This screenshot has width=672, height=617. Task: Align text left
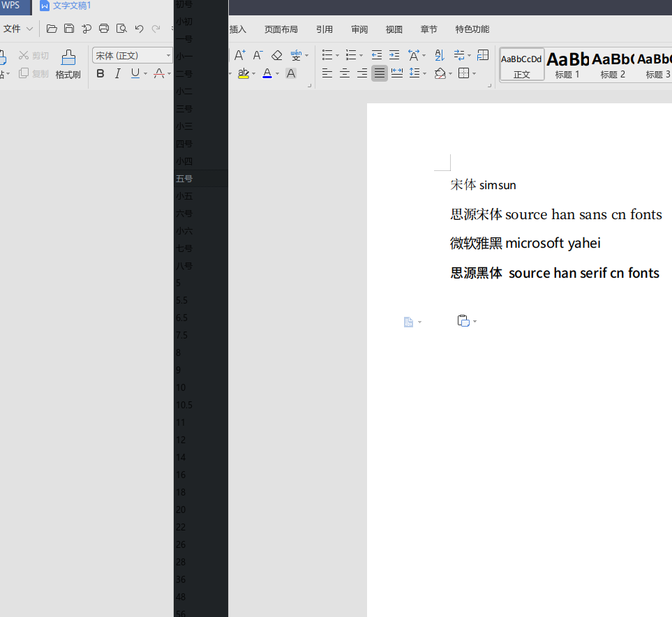coord(327,73)
